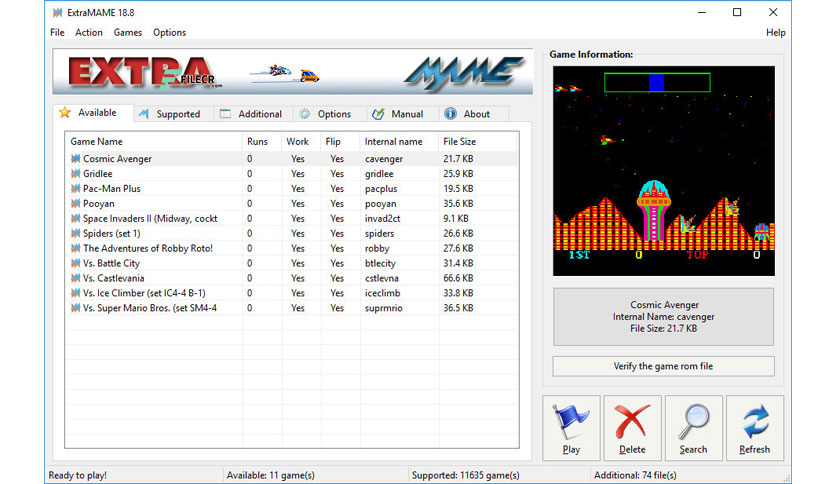The image size is (836, 484).
Task: Click 'Additional: 74 file(s)' status entry
Action: [635, 475]
